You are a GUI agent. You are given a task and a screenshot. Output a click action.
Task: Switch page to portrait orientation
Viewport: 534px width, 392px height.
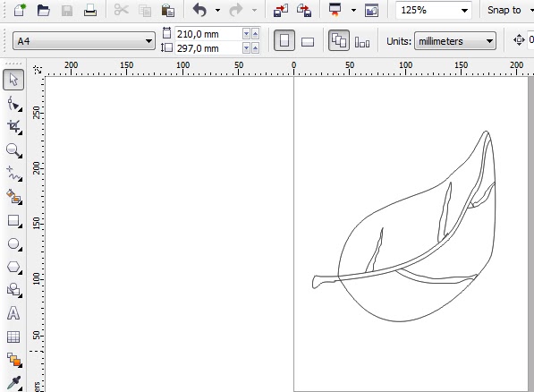click(x=284, y=40)
